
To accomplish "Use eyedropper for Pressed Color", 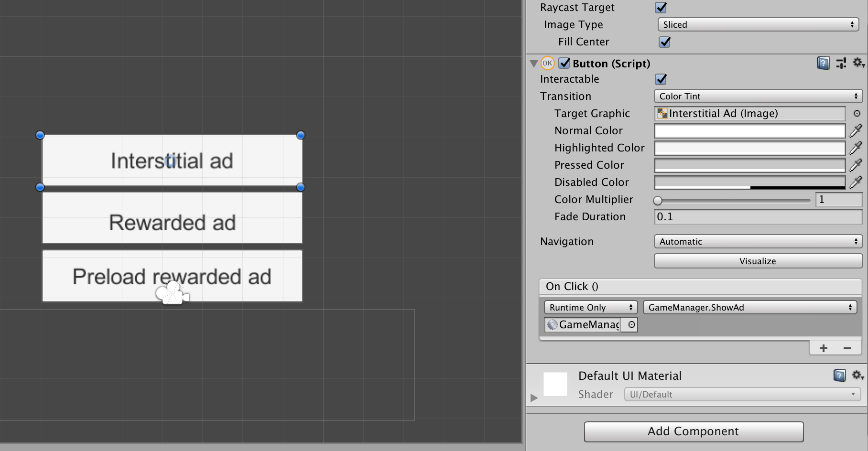I will click(856, 165).
